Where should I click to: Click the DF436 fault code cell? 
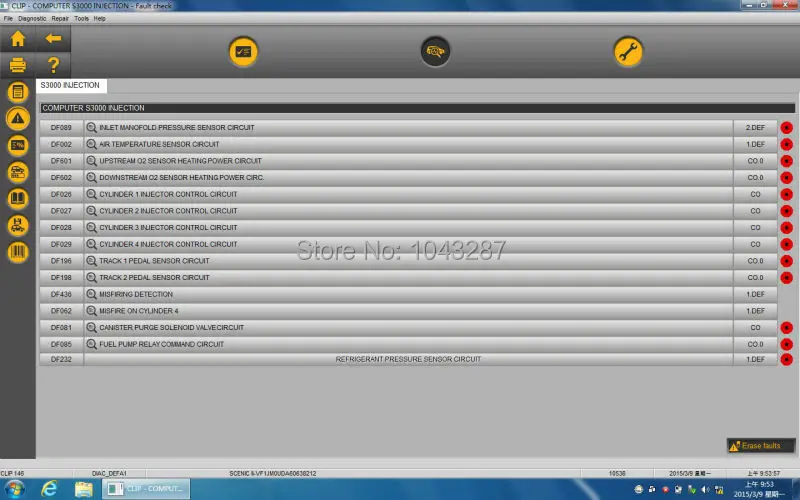[x=61, y=294]
